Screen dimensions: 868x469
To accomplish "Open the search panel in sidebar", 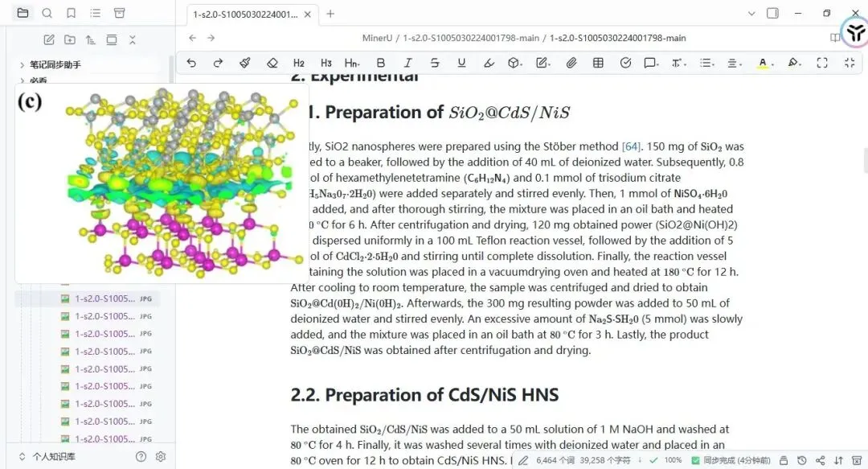I will [x=47, y=13].
